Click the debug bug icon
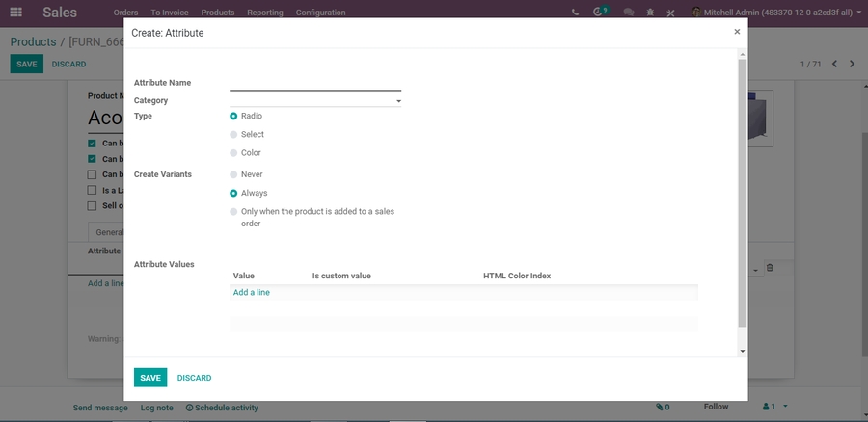 651,13
